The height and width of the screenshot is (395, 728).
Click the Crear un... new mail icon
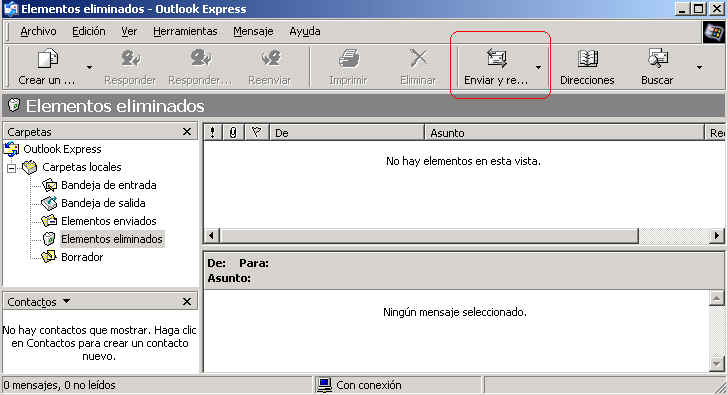(47, 59)
